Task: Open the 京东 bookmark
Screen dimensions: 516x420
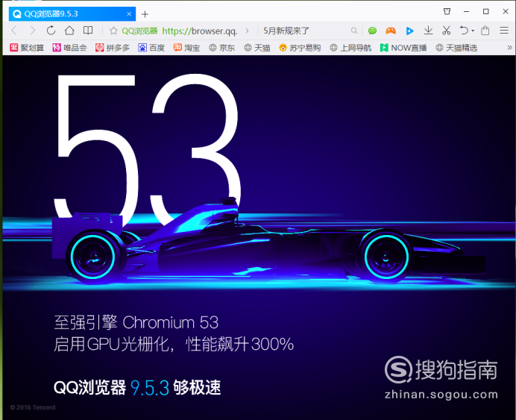Action: tap(221, 48)
